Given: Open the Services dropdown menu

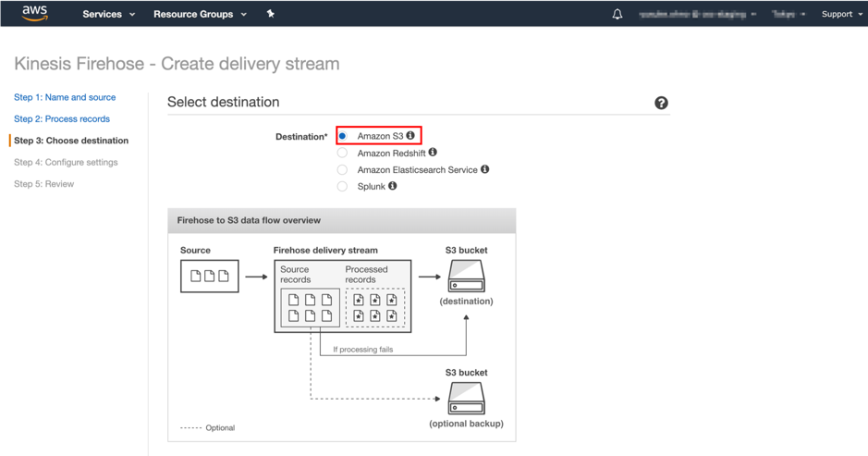Looking at the screenshot, I should click(108, 14).
